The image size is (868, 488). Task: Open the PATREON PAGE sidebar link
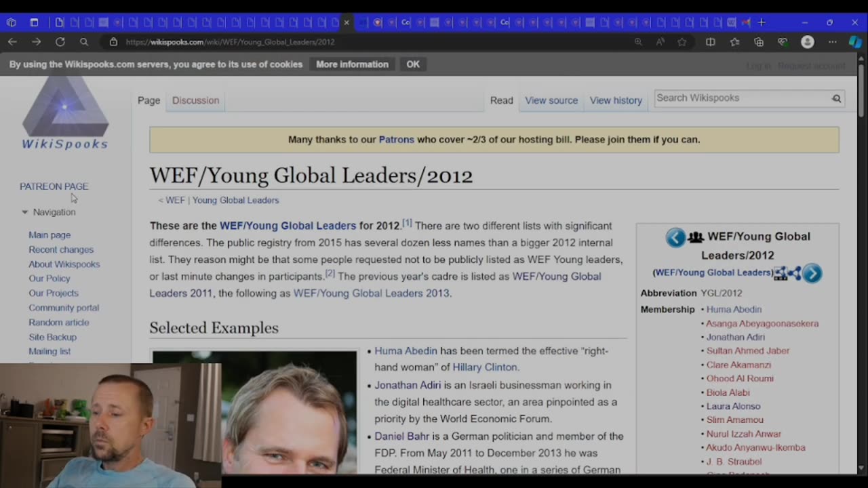click(54, 186)
